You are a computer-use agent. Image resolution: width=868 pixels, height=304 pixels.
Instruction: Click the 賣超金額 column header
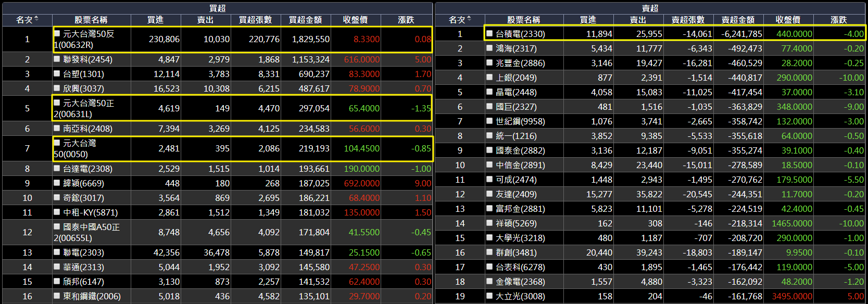point(738,20)
